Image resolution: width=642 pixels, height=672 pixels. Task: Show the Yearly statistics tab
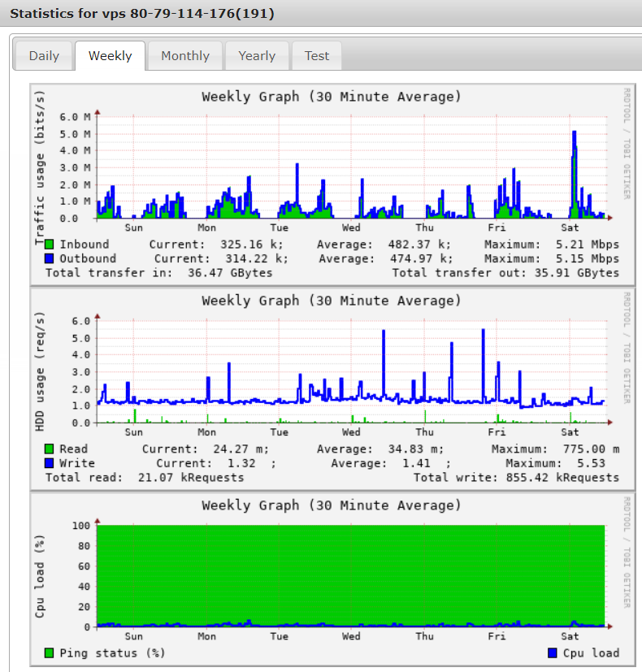tap(257, 56)
